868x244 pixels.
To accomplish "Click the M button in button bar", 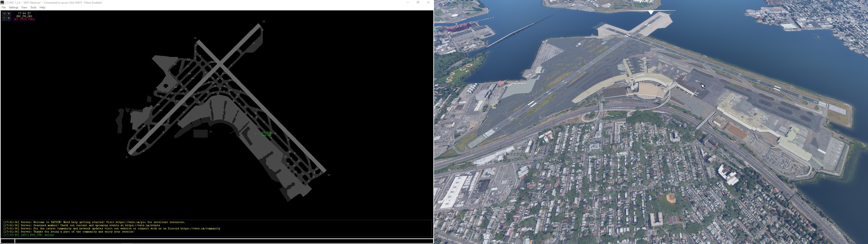I will 9,14.
